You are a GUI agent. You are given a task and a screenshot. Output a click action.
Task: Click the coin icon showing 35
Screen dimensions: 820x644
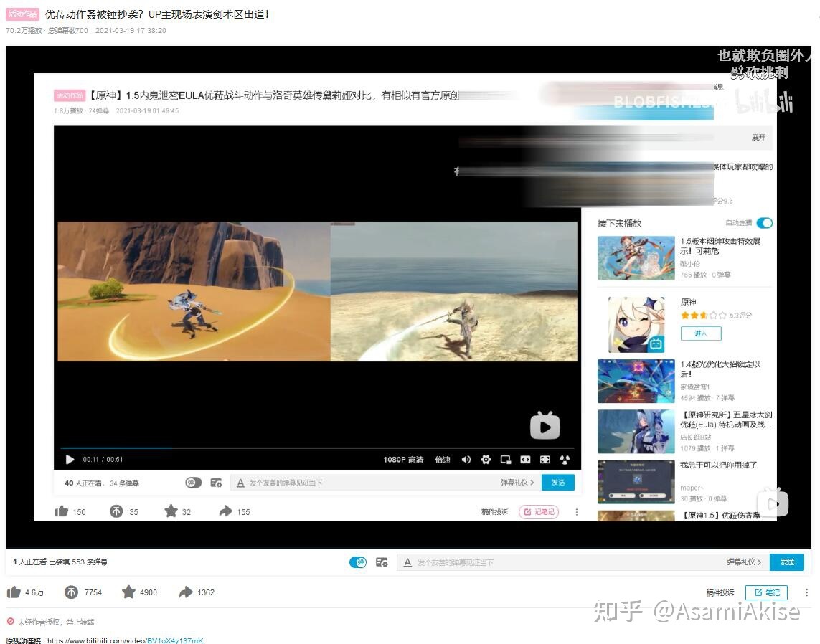point(116,511)
